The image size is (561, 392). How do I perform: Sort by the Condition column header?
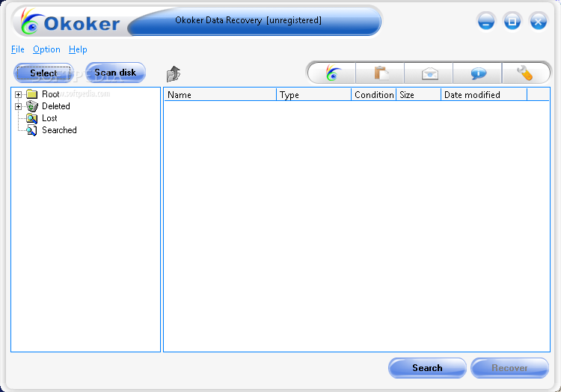pos(374,95)
